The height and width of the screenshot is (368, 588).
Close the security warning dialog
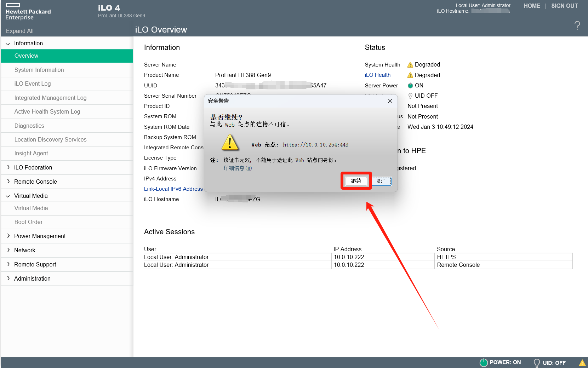pyautogui.click(x=390, y=101)
